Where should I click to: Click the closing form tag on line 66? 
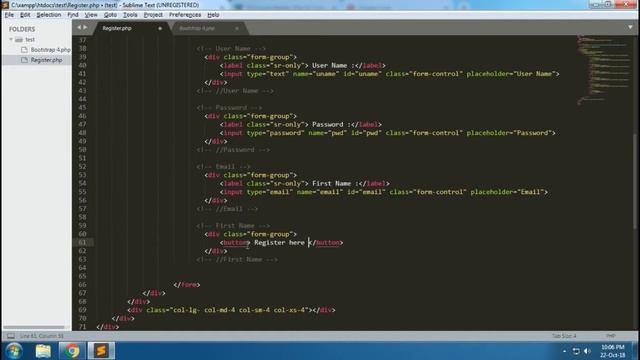187,284
